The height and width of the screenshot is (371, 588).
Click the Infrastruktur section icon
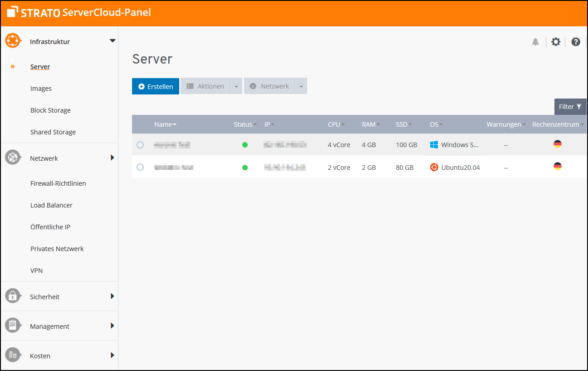[13, 40]
